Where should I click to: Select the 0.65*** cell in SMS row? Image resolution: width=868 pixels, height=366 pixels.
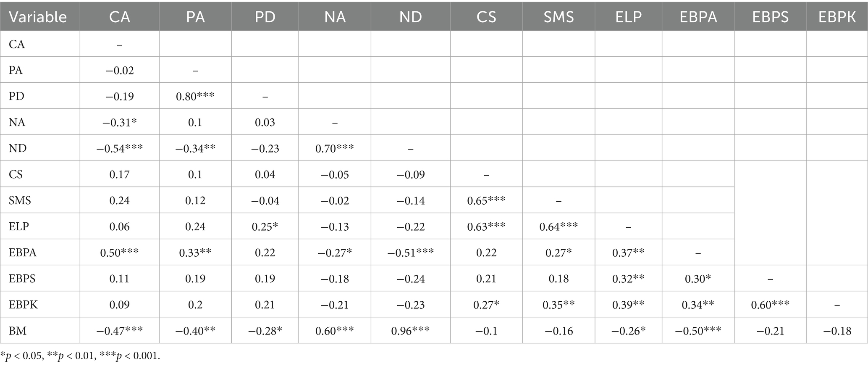point(486,200)
